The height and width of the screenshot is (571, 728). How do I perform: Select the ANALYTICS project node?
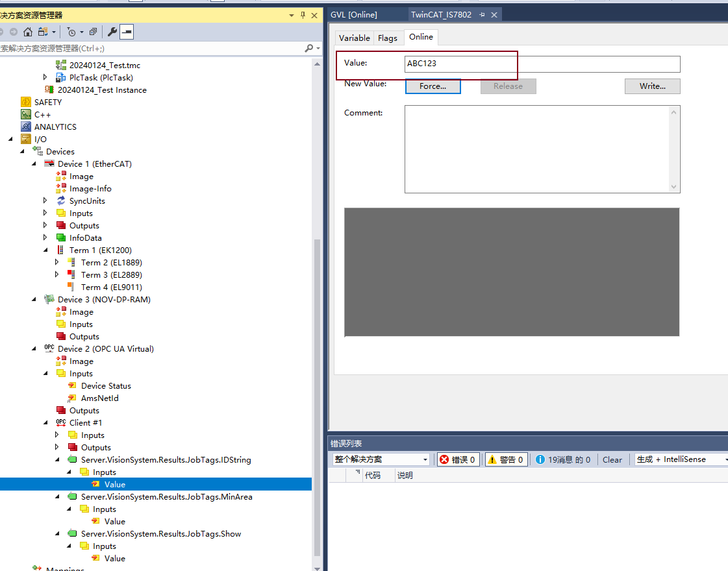pos(55,127)
